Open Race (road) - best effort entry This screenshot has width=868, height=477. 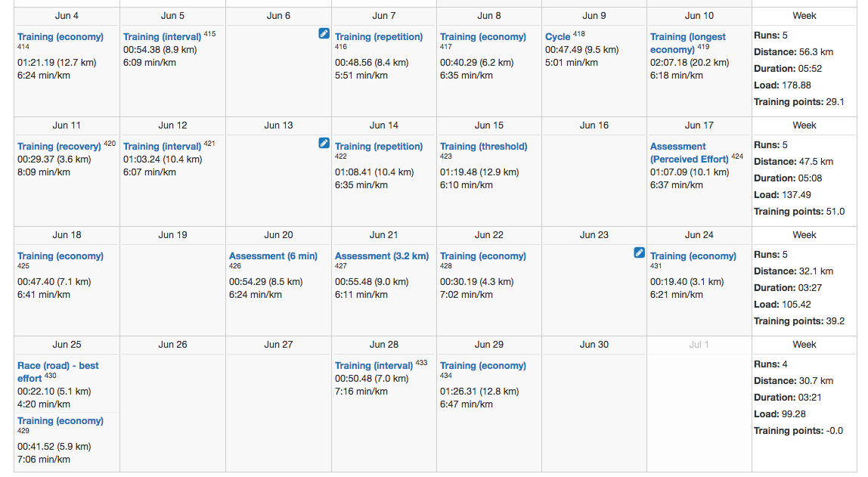pyautogui.click(x=58, y=372)
